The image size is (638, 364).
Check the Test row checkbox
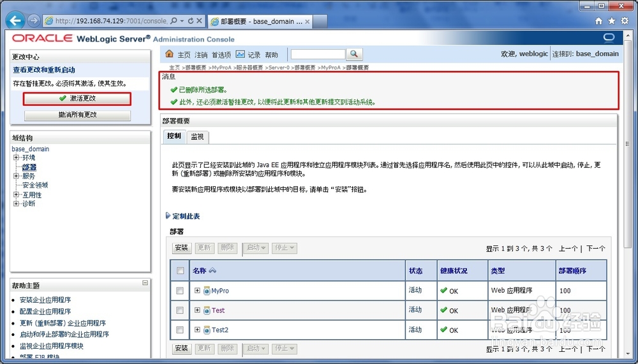click(180, 310)
